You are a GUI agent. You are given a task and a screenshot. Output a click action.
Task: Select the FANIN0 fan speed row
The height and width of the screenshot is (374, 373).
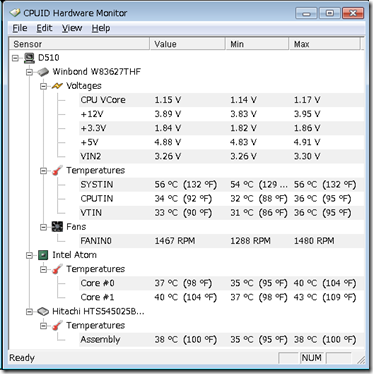[221, 241]
